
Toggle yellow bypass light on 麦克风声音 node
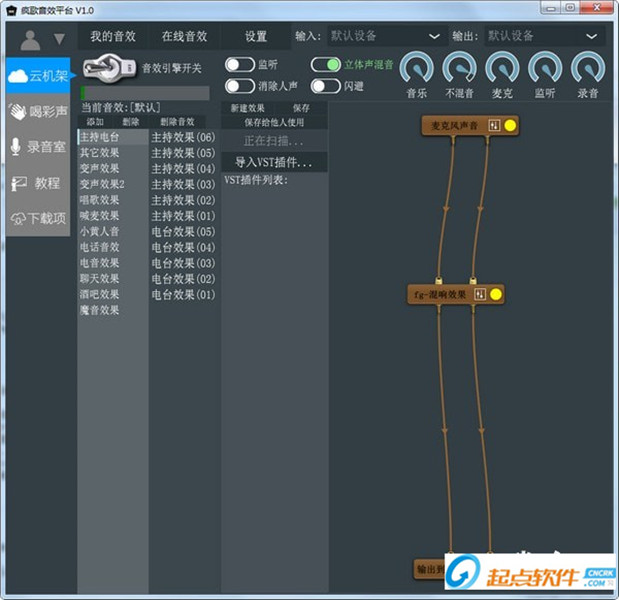click(x=510, y=126)
